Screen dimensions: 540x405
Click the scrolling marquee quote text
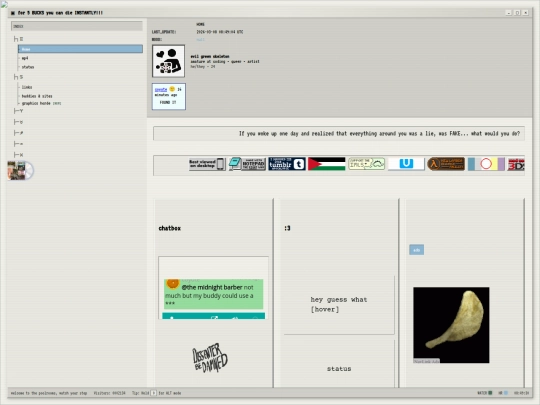(x=379, y=133)
